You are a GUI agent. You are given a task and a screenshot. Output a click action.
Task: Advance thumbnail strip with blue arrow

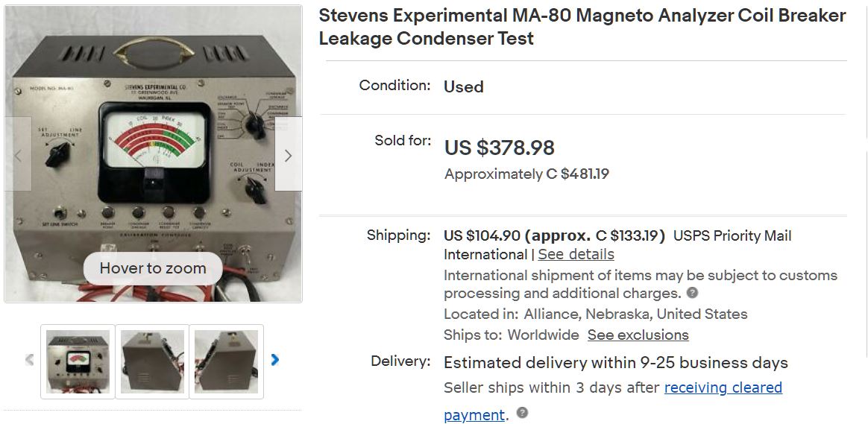(x=275, y=360)
